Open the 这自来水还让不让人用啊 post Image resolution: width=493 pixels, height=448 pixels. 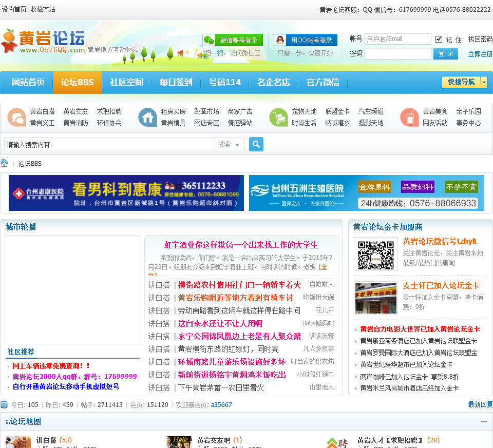220,324
